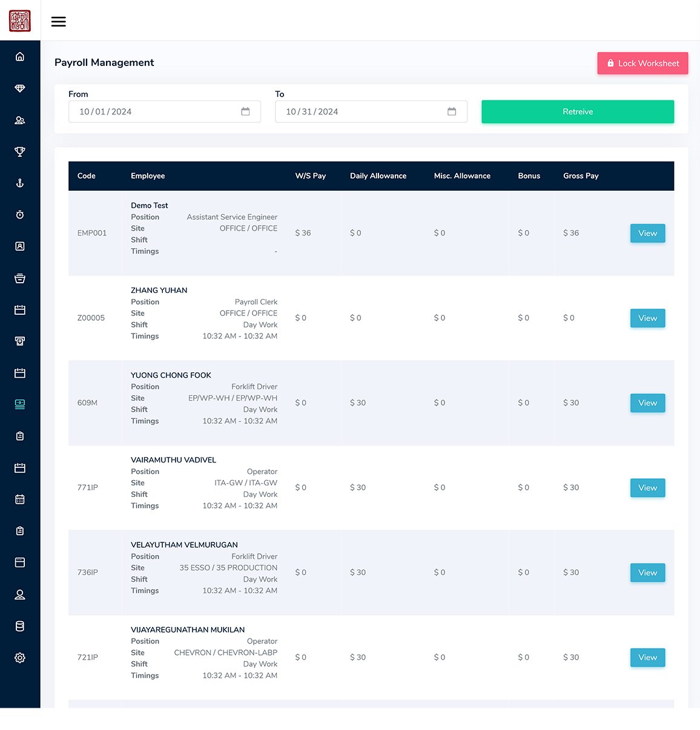Click the Misc. Allowance column header
The width and height of the screenshot is (700, 730).
462,176
